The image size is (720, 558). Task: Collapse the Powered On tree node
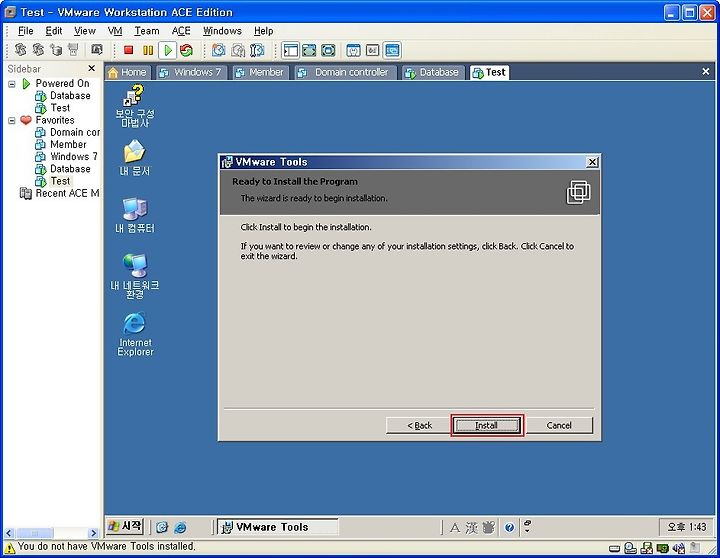[12, 84]
